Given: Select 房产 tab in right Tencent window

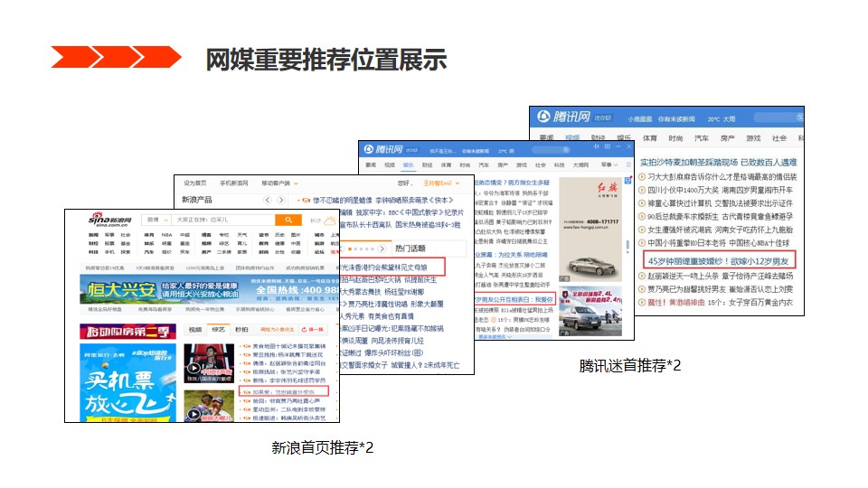Looking at the screenshot, I should 727,137.
